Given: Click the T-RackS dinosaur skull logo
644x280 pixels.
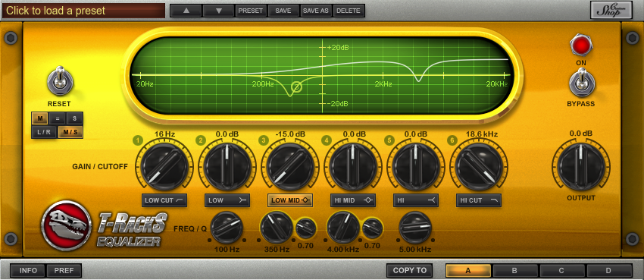Looking at the screenshot, I should (x=67, y=225).
